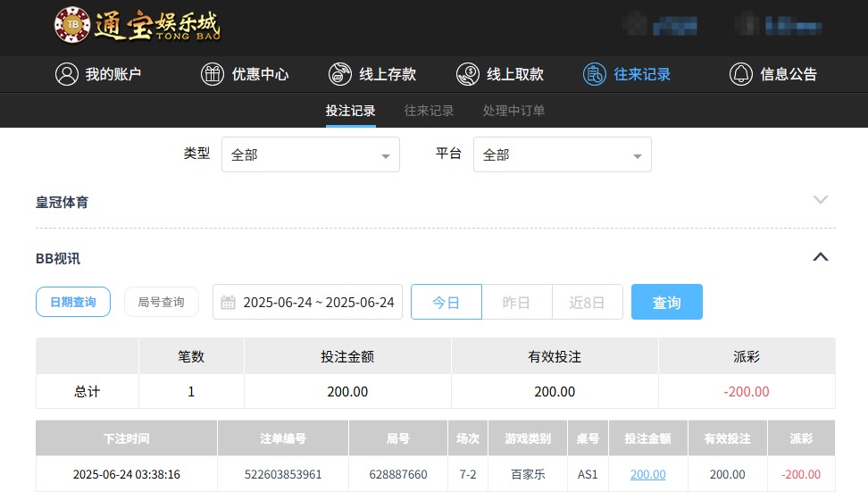Image resolution: width=868 pixels, height=500 pixels.
Task: Switch to the 往来记录 sub-tab
Action: click(x=429, y=111)
